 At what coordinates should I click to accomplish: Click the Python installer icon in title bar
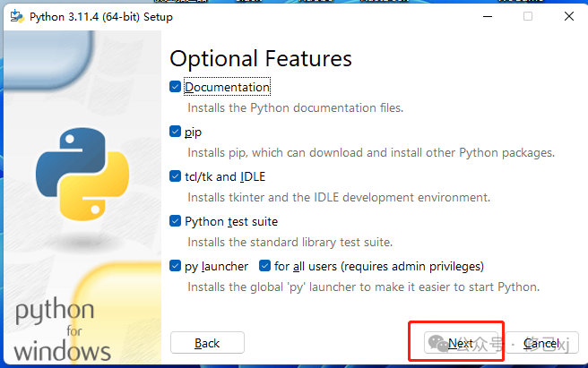16,16
